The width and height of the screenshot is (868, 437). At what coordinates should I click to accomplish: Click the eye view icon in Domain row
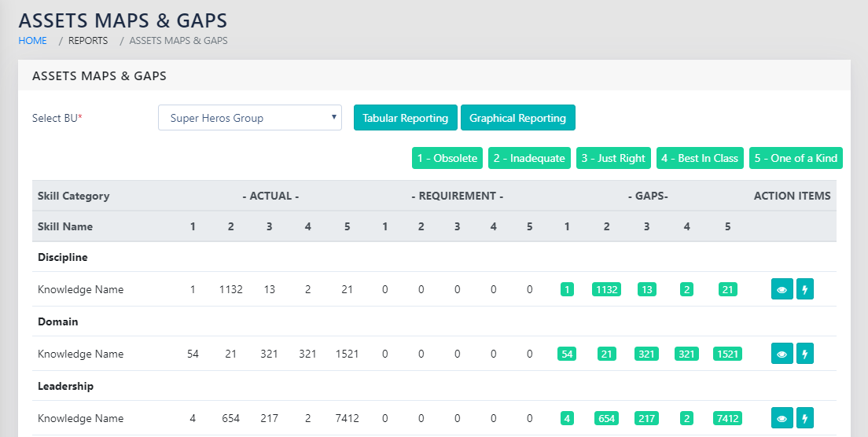(782, 354)
